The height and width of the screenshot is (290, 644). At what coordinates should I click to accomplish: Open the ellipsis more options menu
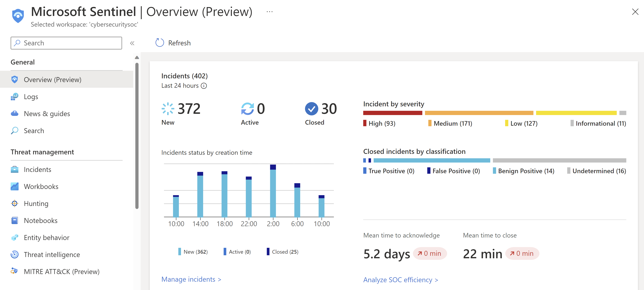(x=269, y=12)
